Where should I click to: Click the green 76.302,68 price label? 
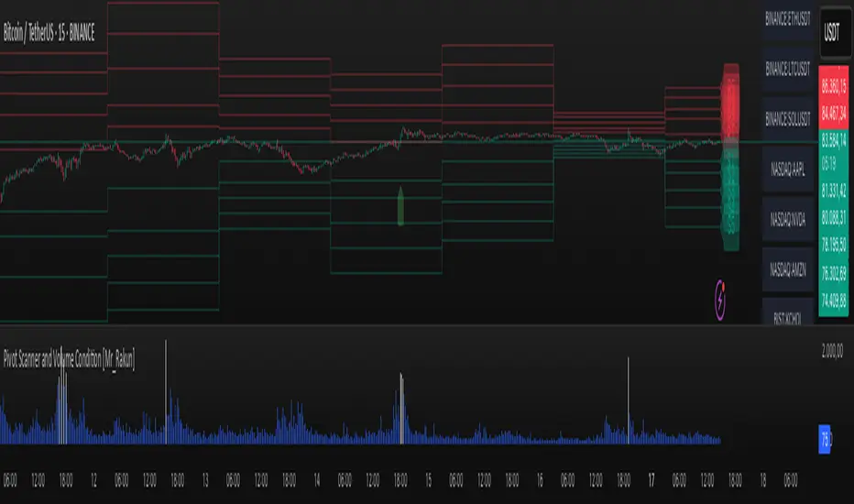click(x=833, y=272)
